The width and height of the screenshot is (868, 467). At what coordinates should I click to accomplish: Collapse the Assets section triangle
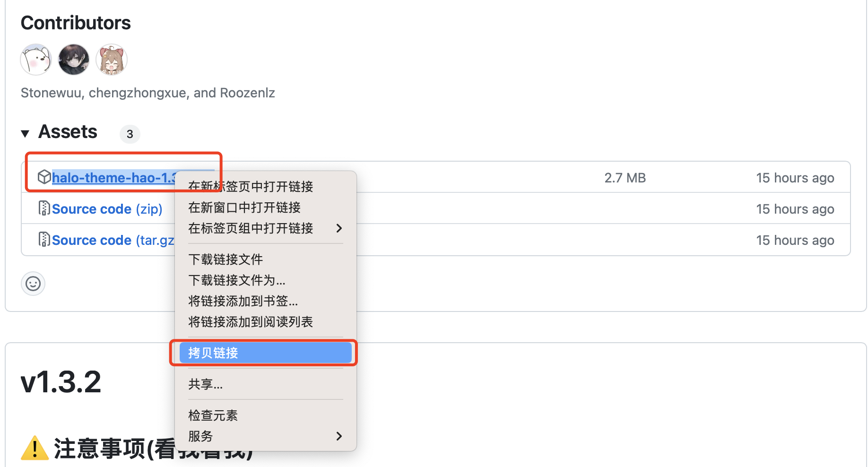pyautogui.click(x=26, y=134)
